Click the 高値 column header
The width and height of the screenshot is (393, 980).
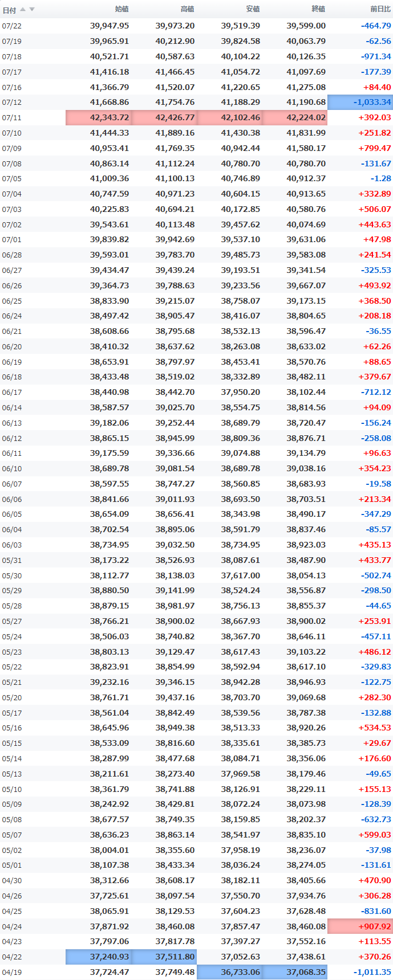[x=187, y=9]
